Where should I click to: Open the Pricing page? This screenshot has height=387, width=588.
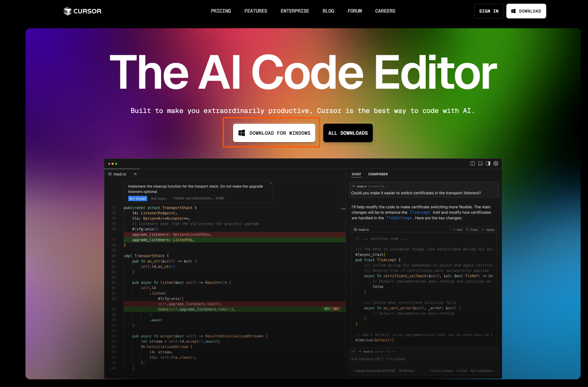(221, 11)
